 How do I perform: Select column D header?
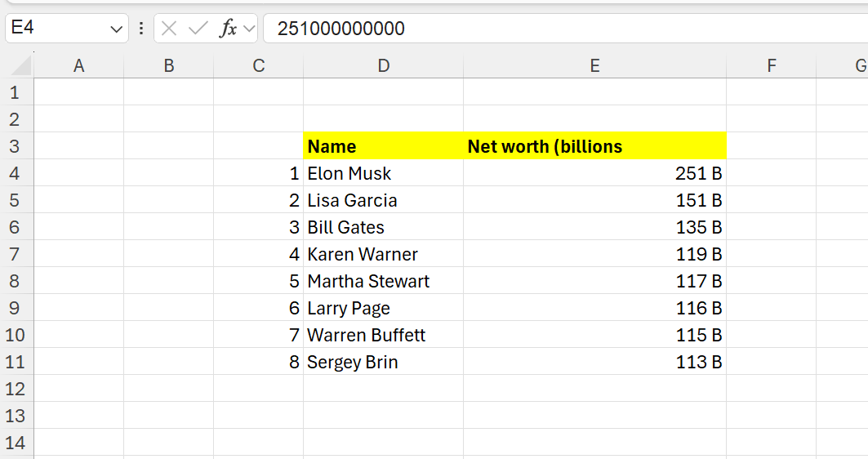coord(383,66)
